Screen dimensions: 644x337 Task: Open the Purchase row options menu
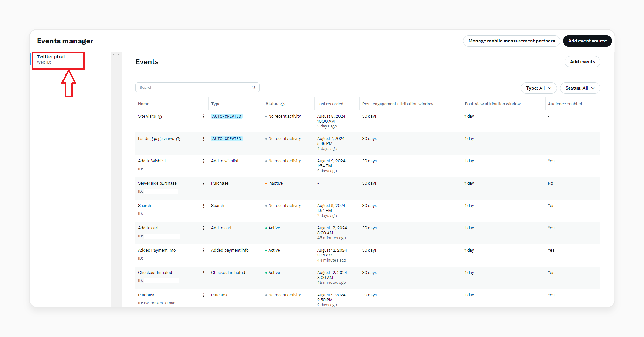coord(204,295)
